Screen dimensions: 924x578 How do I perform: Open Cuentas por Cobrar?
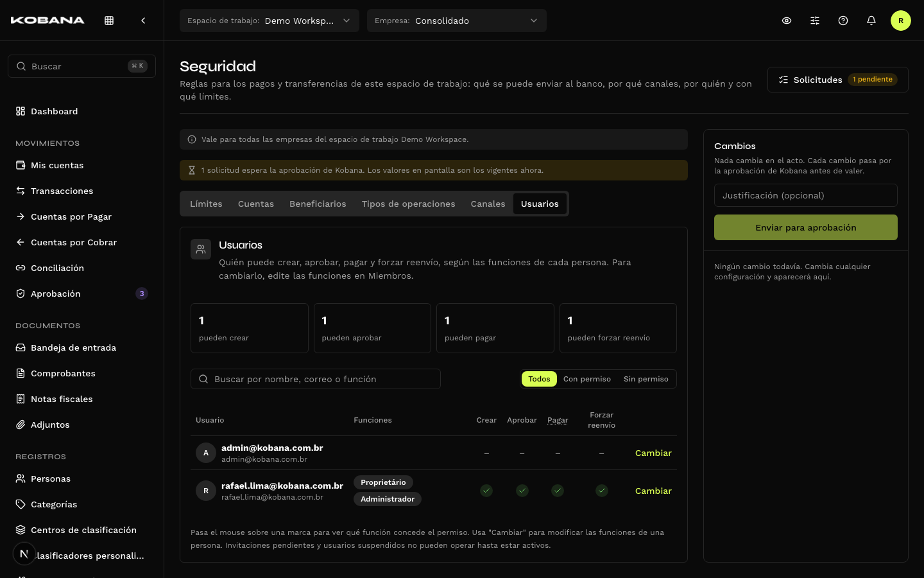tap(81, 242)
